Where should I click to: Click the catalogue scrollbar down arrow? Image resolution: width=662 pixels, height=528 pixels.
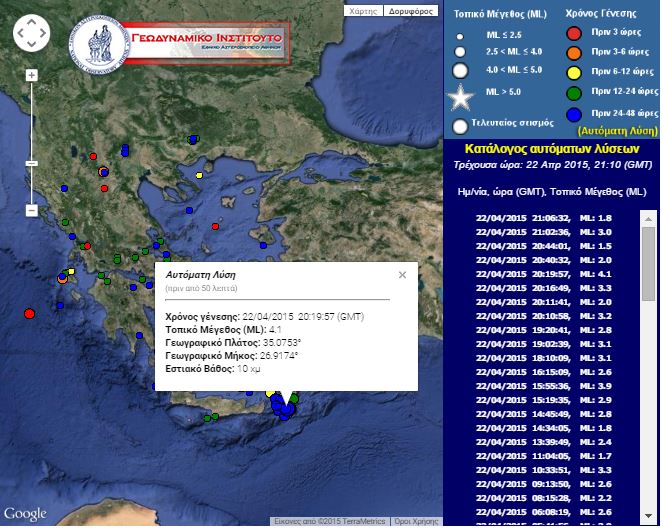(648, 516)
